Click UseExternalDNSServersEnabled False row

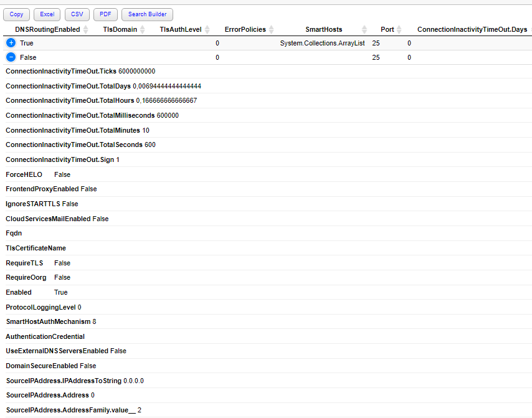tap(267, 351)
